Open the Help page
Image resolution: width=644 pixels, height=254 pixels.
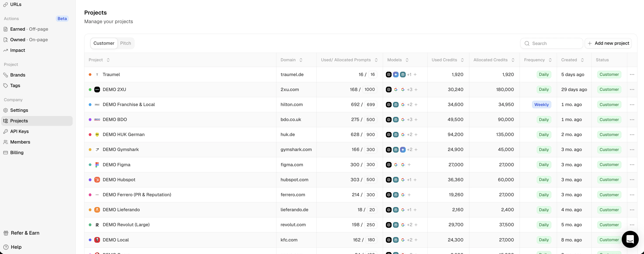[16, 247]
